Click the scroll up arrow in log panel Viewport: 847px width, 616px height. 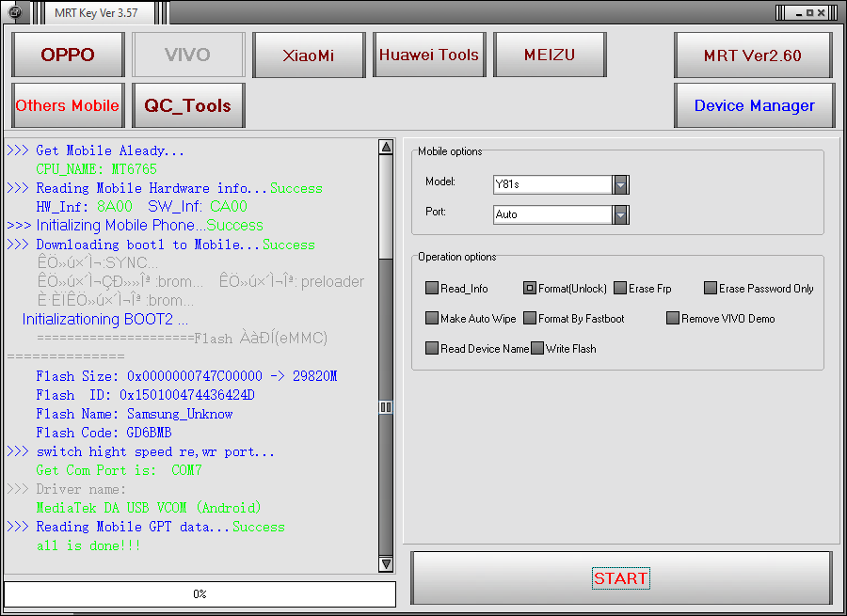pyautogui.click(x=386, y=148)
